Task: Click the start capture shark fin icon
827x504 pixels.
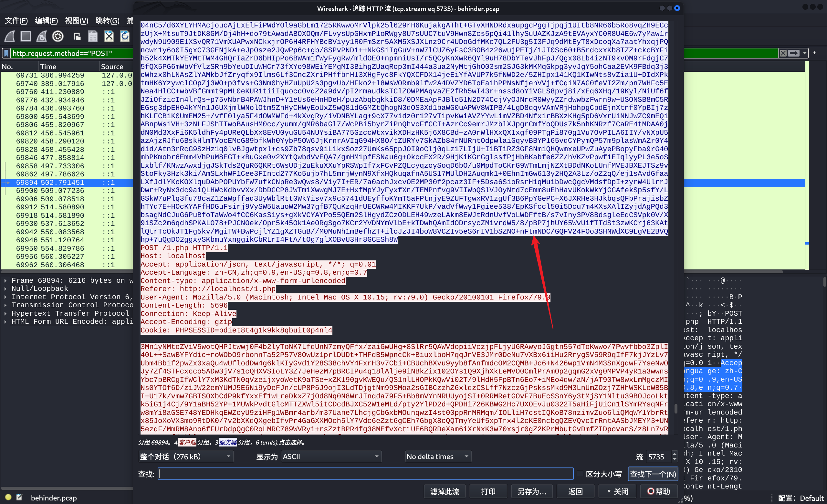Action: click(10, 36)
